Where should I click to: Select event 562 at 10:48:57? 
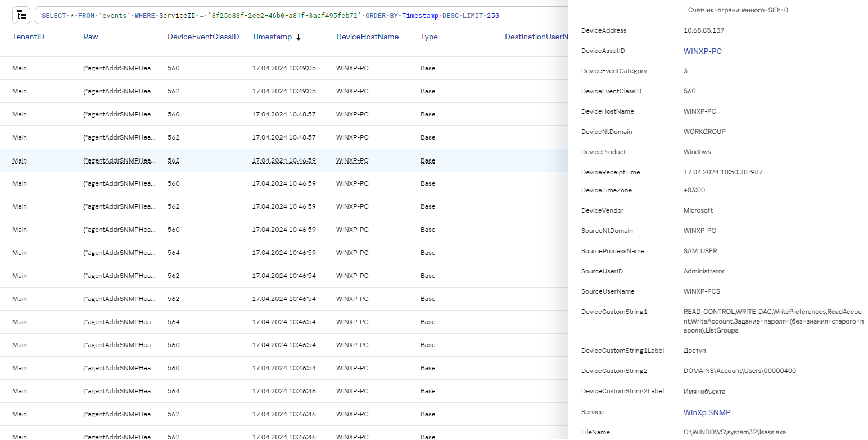(284, 137)
